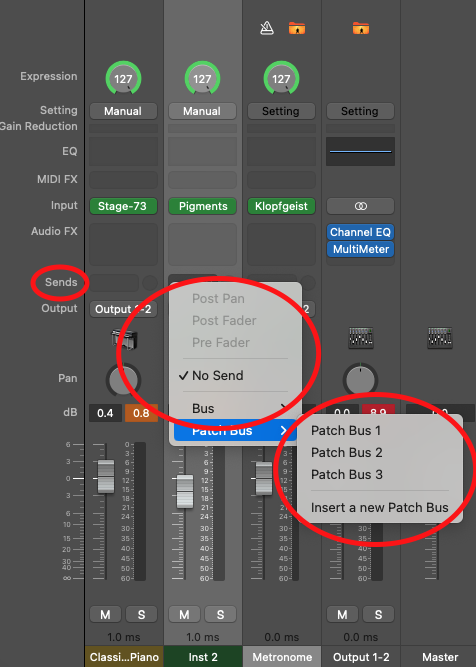Screen dimensions: 476x667
Task: Mute the Classic Piano channel
Action: point(105,614)
